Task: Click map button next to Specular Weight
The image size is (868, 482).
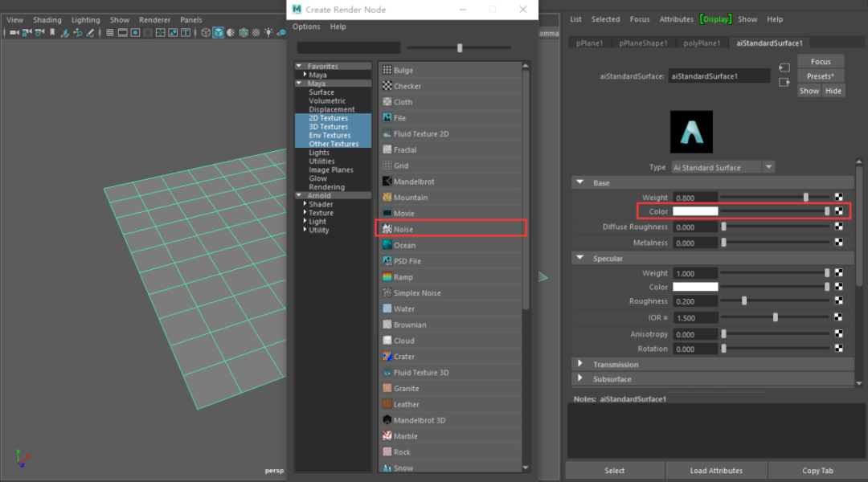Action: (x=838, y=273)
